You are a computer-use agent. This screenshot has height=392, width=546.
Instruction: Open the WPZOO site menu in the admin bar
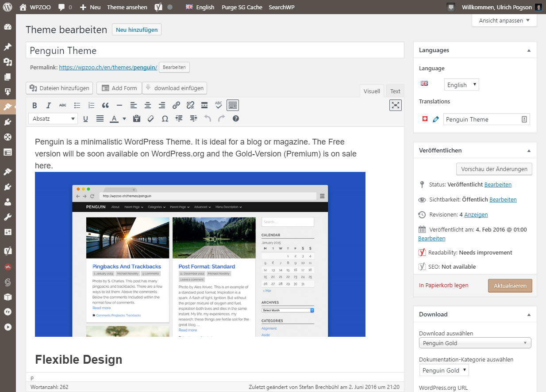click(x=36, y=7)
